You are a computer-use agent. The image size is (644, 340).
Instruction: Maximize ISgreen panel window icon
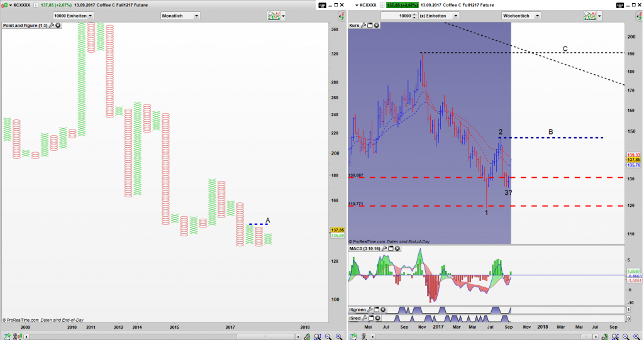point(376,310)
